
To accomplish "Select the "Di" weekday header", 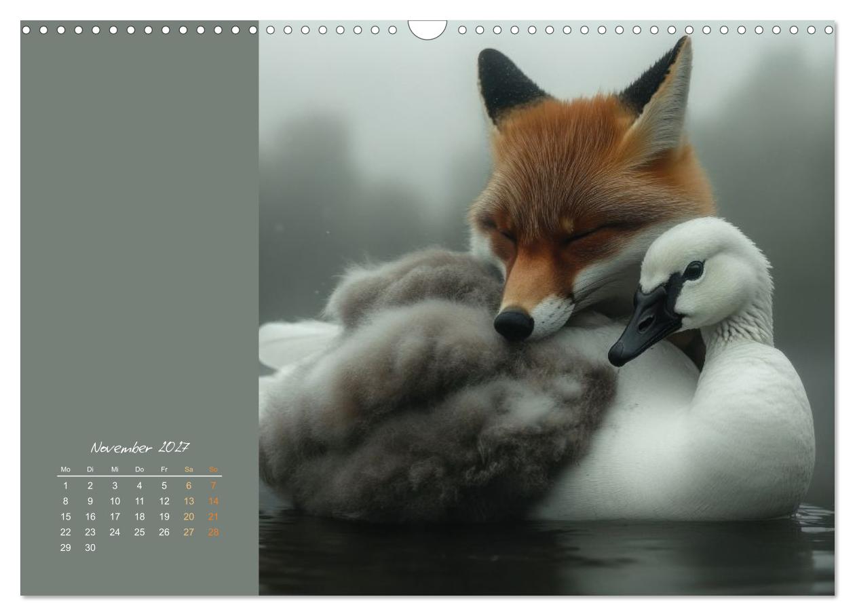I will [x=90, y=469].
